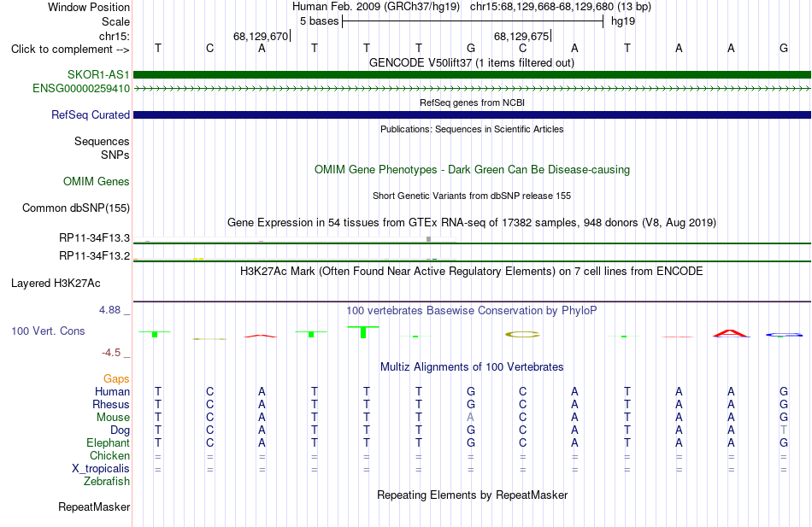Open Multiz Alignments of 100 Vertebrates title

tap(472, 367)
